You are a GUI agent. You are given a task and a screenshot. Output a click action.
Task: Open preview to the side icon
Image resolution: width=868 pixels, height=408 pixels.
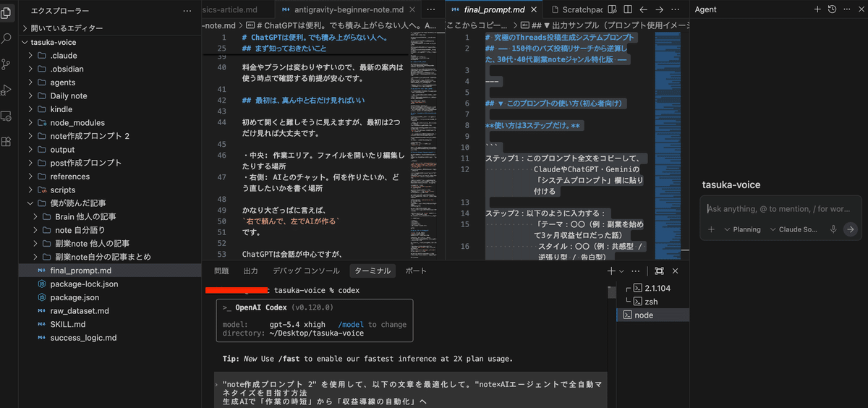(x=613, y=10)
